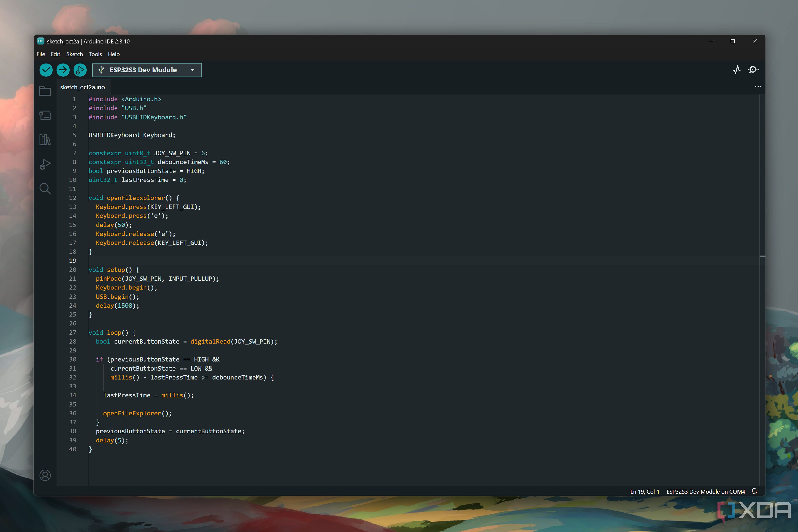Click INPUT_PULLUP on line 21
798x532 pixels.
point(190,279)
